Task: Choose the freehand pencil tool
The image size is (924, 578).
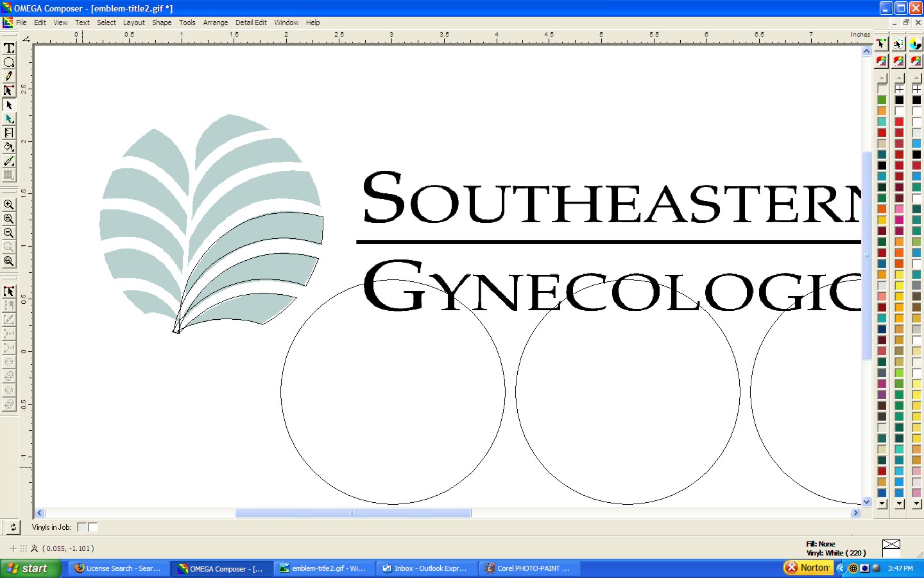Action: pyautogui.click(x=9, y=76)
